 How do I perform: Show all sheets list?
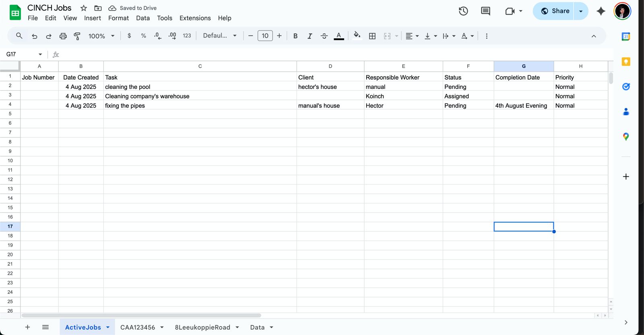pyautogui.click(x=45, y=327)
